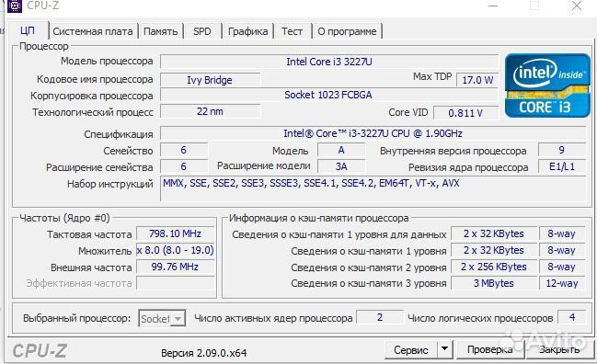The width and height of the screenshot is (597, 364).
Task: Close the CPU-Z window with X
Action: 577,6
